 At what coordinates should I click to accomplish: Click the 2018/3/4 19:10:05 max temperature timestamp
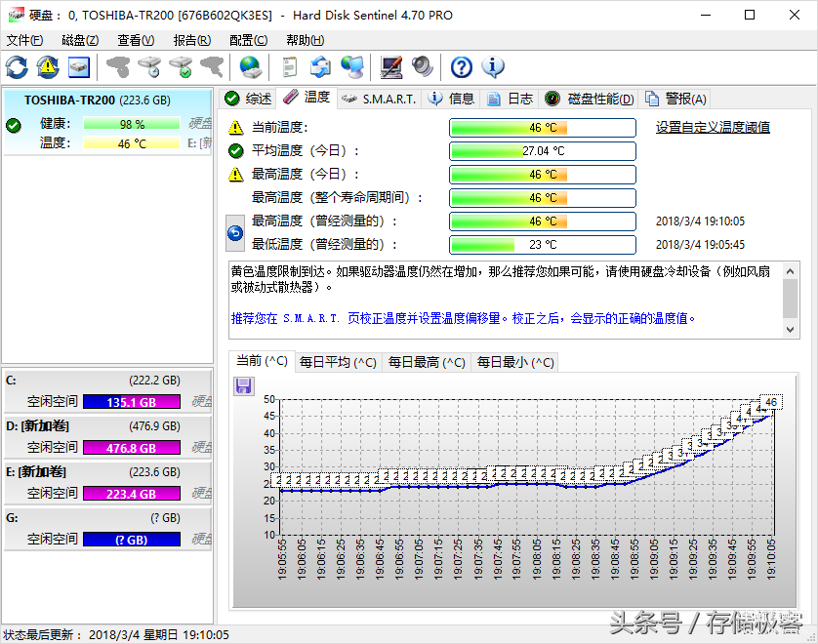(700, 221)
